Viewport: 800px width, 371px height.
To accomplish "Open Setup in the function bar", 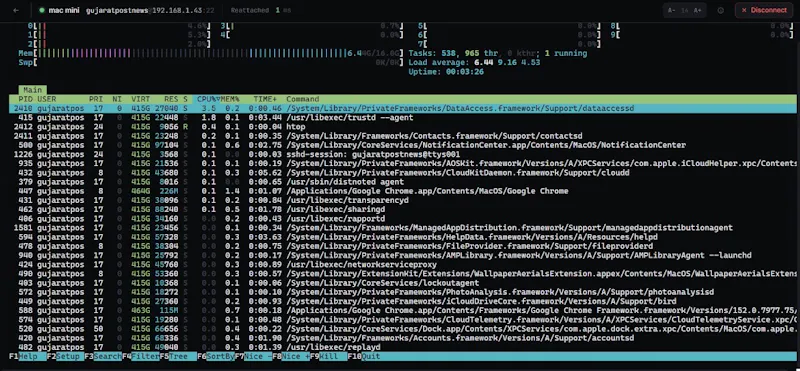I will [65, 356].
